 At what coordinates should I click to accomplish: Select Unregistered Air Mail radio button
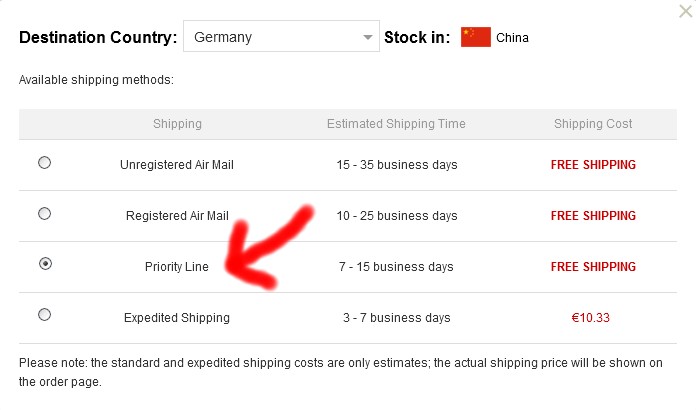pyautogui.click(x=44, y=163)
